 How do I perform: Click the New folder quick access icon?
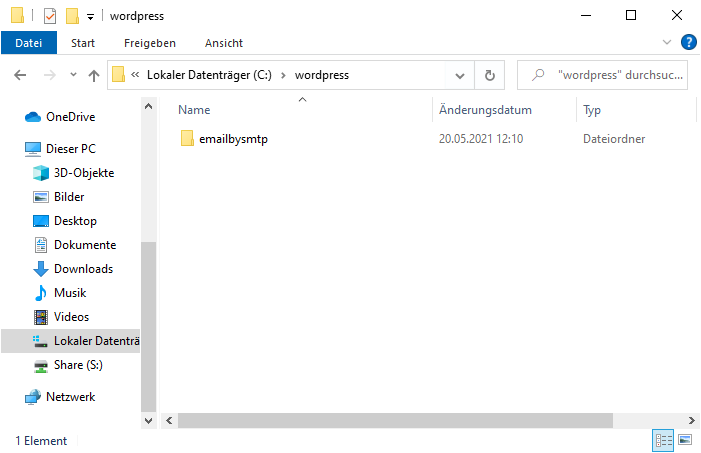(72, 16)
